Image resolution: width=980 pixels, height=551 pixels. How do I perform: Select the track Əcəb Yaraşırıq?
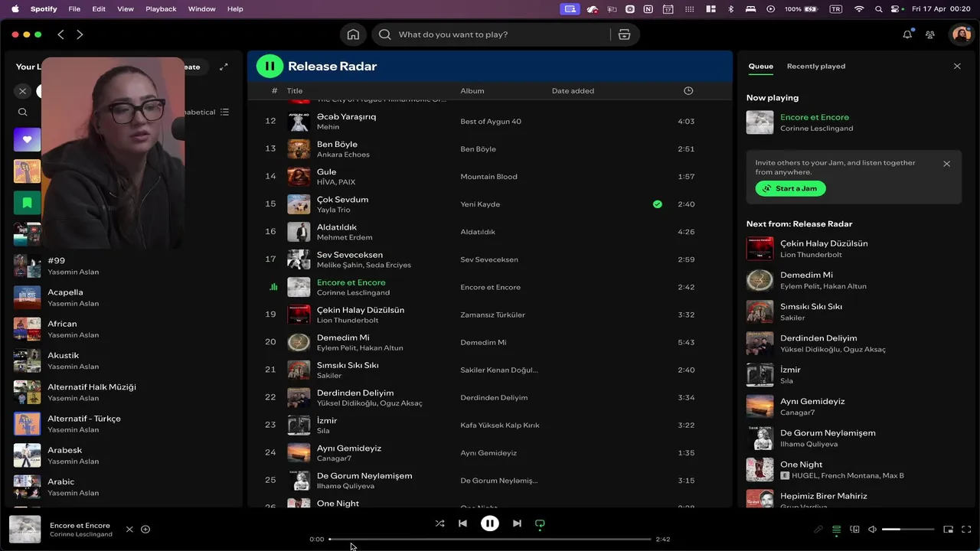click(x=490, y=121)
